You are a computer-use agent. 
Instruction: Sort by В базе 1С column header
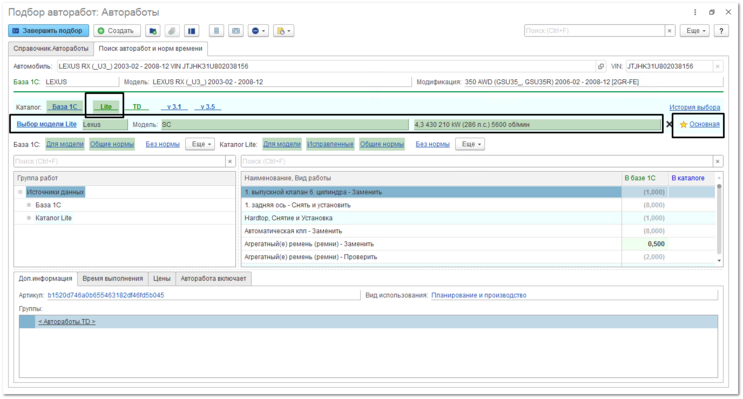tap(644, 178)
